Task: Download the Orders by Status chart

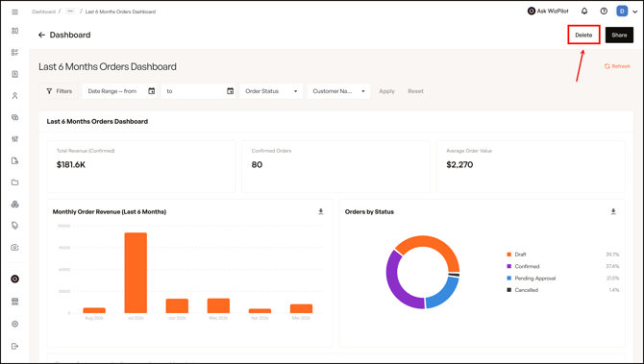Action: [x=613, y=211]
